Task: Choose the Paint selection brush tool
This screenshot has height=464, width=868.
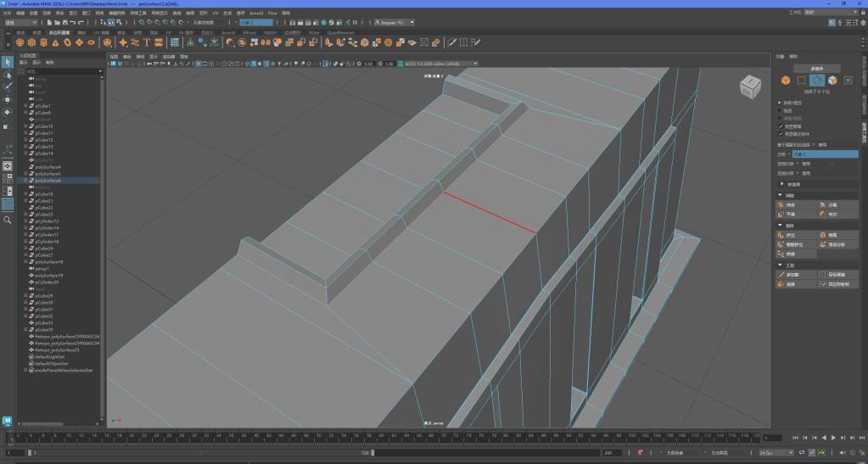Action: [8, 87]
